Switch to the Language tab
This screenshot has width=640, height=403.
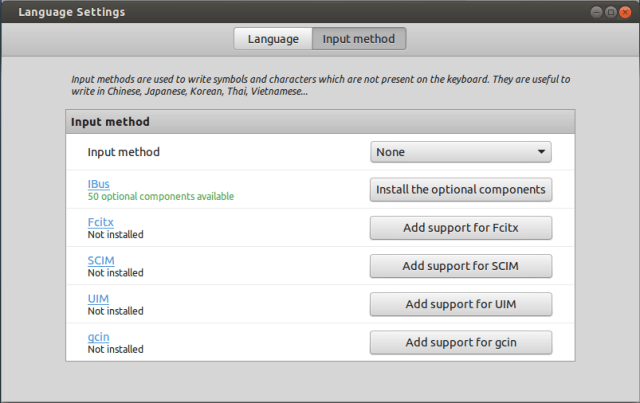[273, 39]
